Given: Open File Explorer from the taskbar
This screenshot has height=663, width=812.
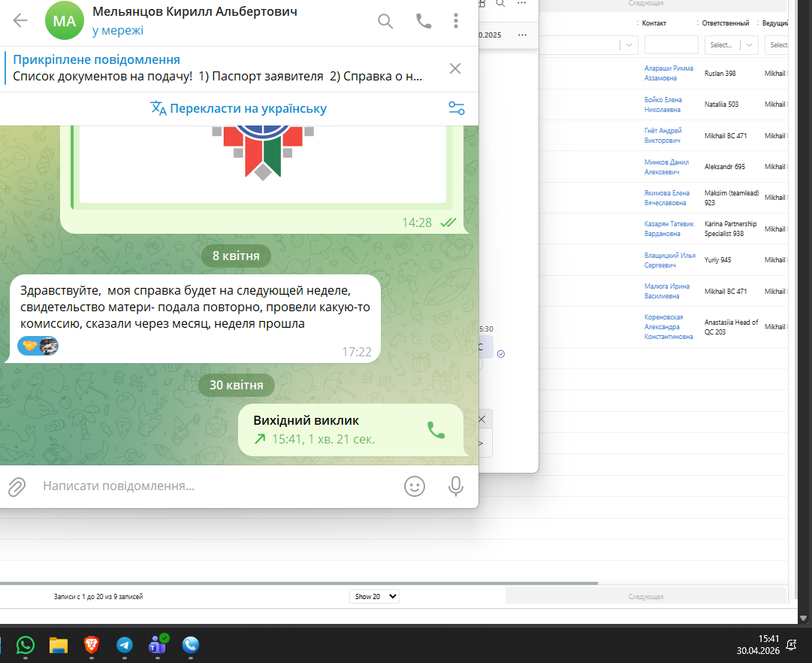Looking at the screenshot, I should pos(59,645).
